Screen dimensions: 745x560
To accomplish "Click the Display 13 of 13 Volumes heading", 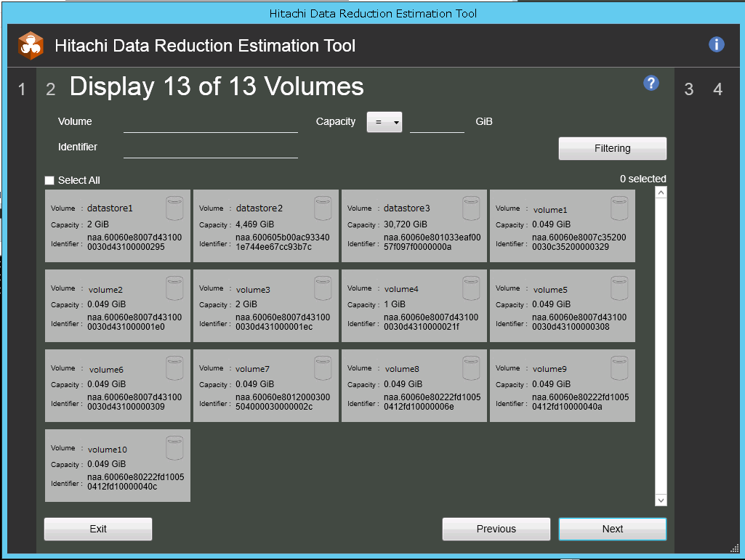I will (217, 87).
